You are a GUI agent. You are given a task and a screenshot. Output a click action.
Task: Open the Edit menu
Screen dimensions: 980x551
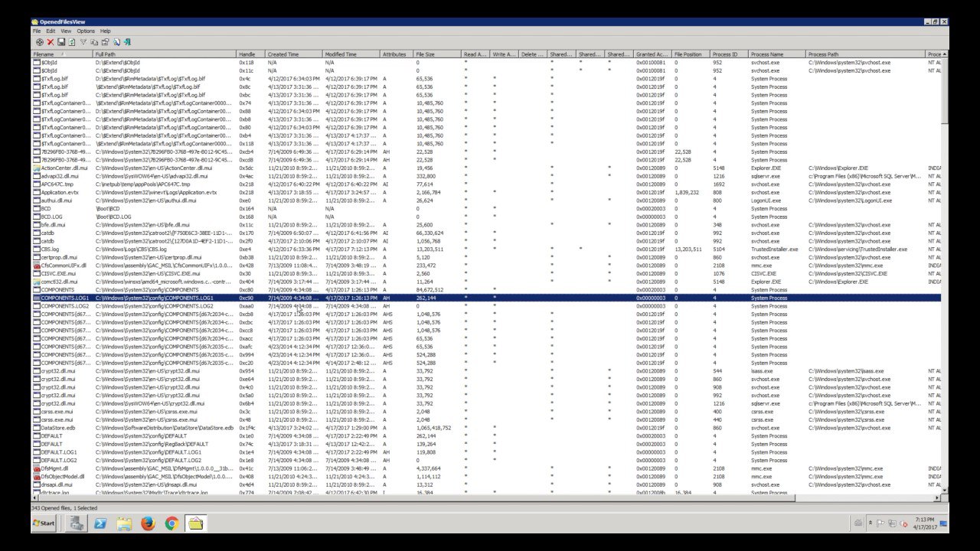tap(50, 31)
